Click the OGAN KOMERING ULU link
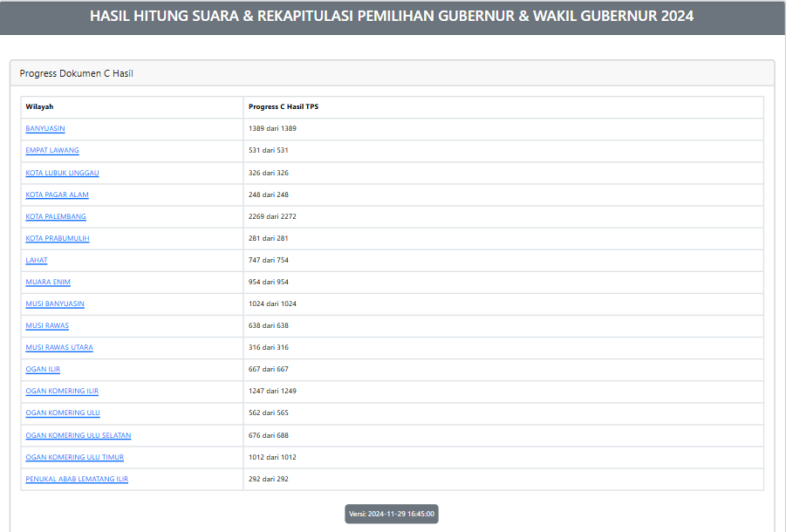Viewport: 786px width, 532px height. (x=63, y=413)
